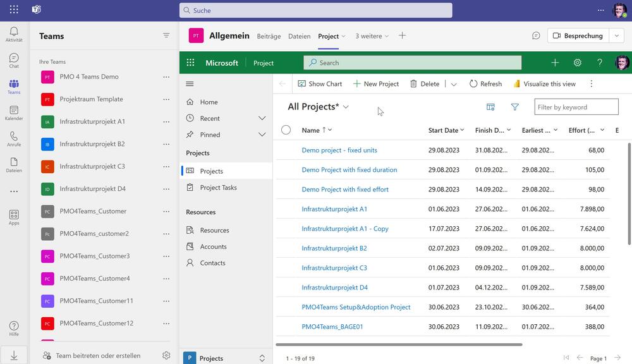
Task: Open the All Projects view dropdown
Action: pos(346,107)
